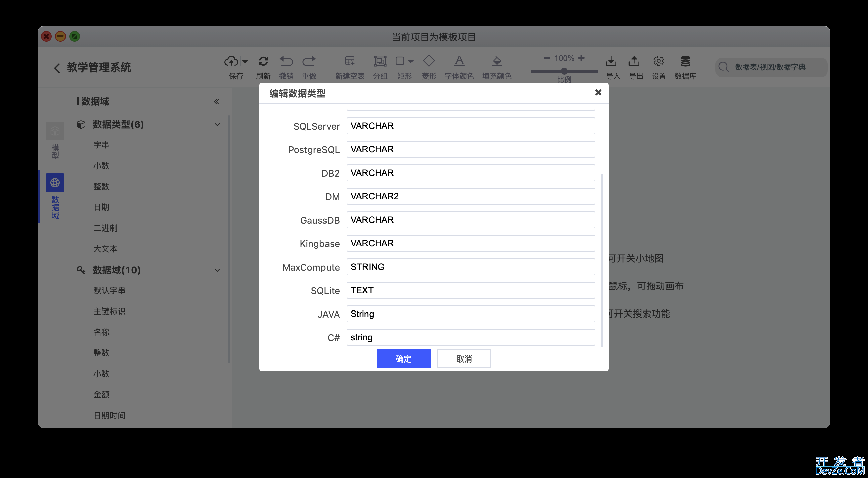Click the SQLServer type field
This screenshot has width=868, height=478.
point(470,126)
